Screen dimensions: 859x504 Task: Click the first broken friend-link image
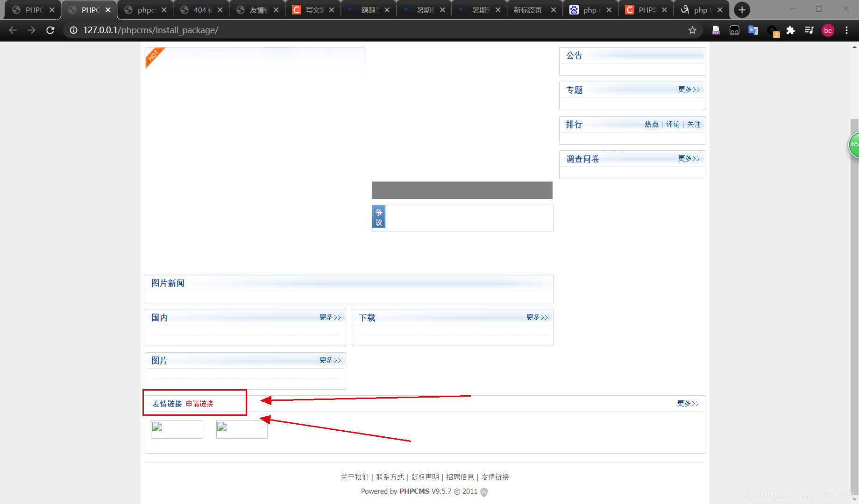tap(177, 429)
